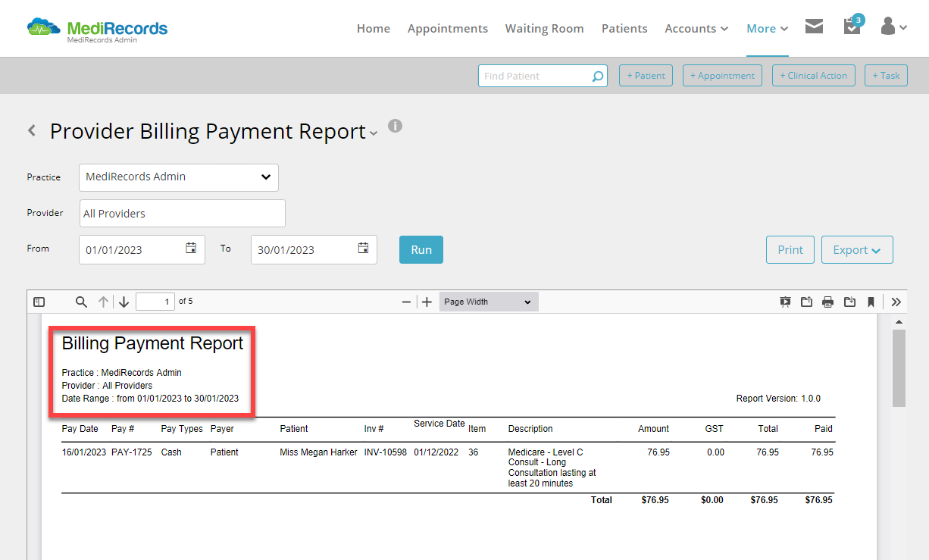This screenshot has width=929, height=560.
Task: Click the page number box
Action: tap(155, 302)
